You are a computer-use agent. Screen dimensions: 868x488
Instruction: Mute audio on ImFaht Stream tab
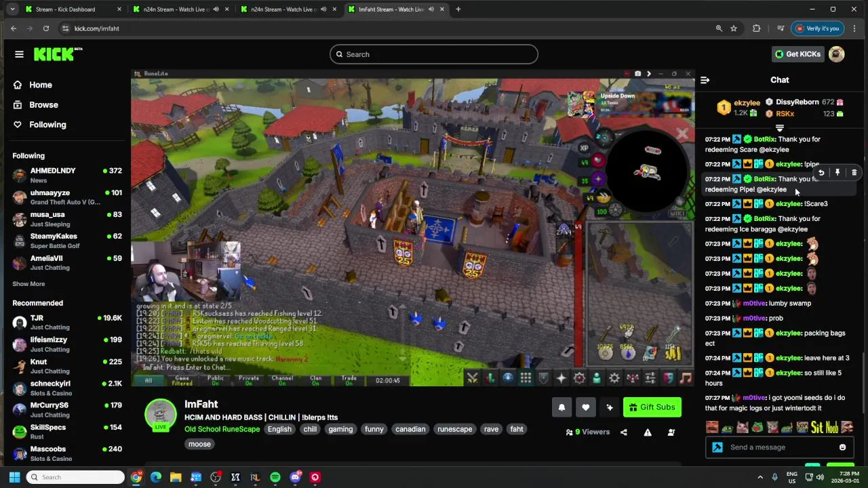(x=431, y=9)
